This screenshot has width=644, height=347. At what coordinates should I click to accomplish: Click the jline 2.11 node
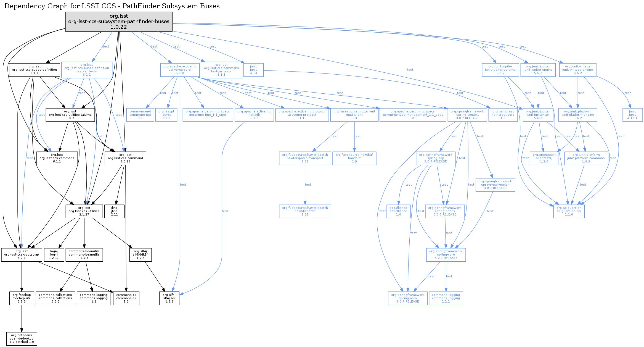pyautogui.click(x=114, y=211)
